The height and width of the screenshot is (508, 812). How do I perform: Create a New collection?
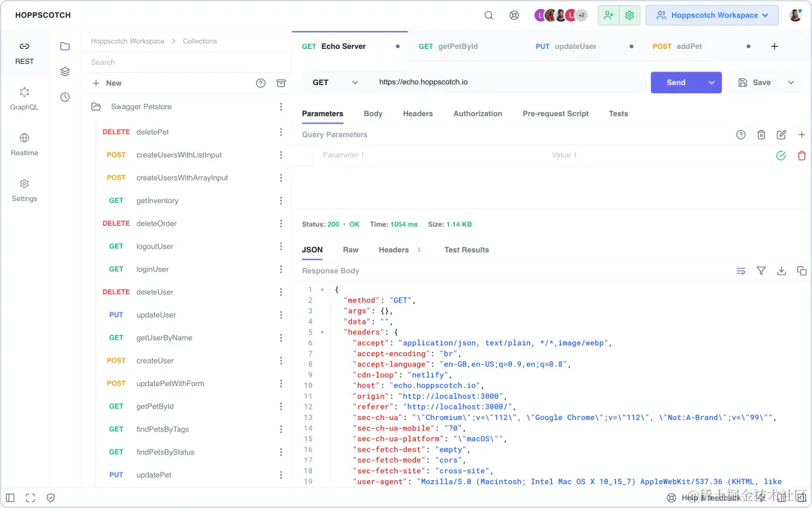[107, 83]
